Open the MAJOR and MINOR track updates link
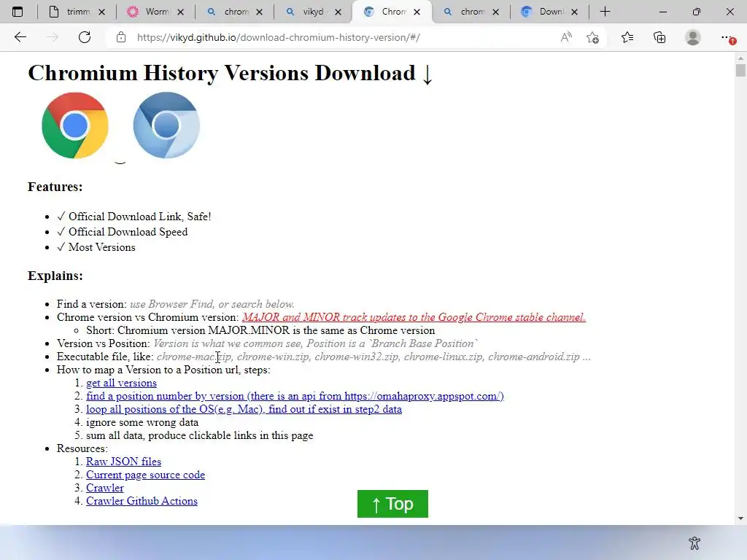 point(414,317)
